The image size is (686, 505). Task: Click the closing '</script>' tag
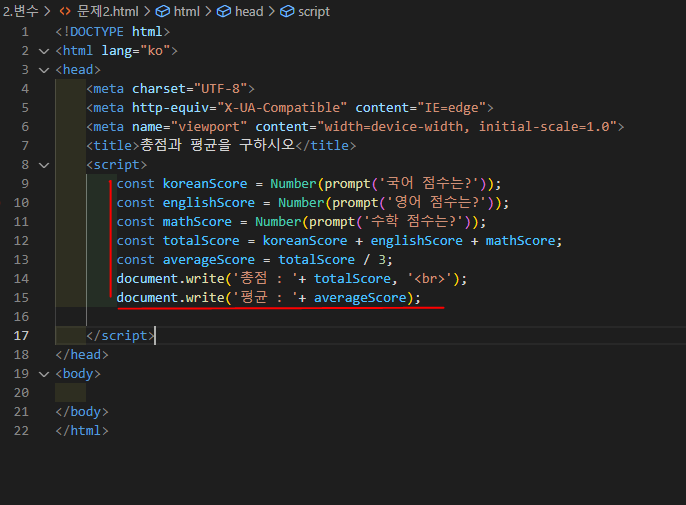coord(120,336)
